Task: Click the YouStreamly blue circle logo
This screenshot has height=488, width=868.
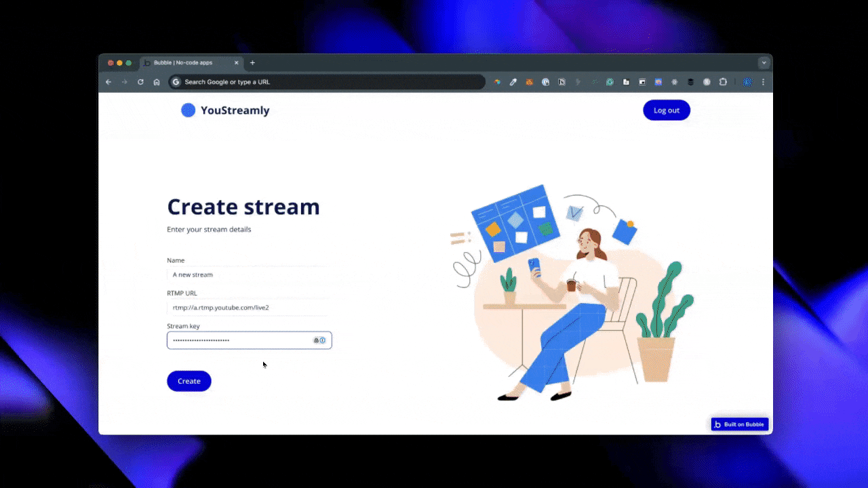Action: click(188, 110)
